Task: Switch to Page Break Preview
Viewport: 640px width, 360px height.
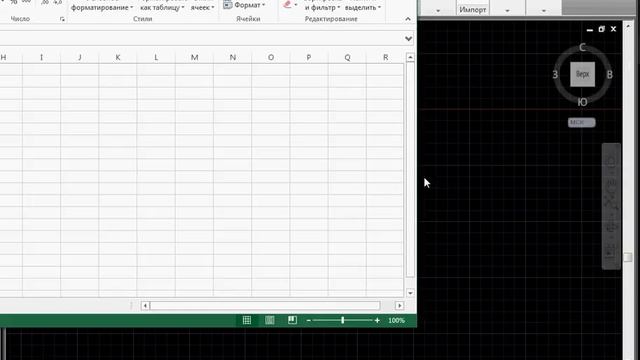Action: pos(292,320)
